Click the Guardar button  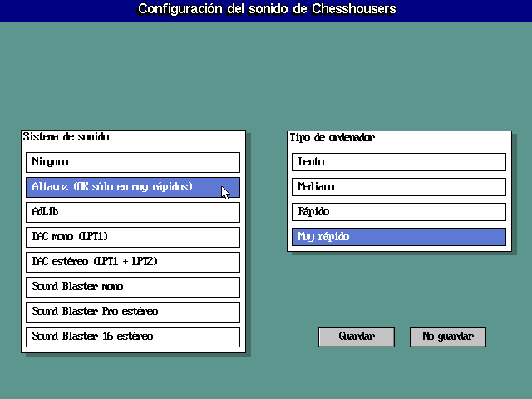point(357,337)
